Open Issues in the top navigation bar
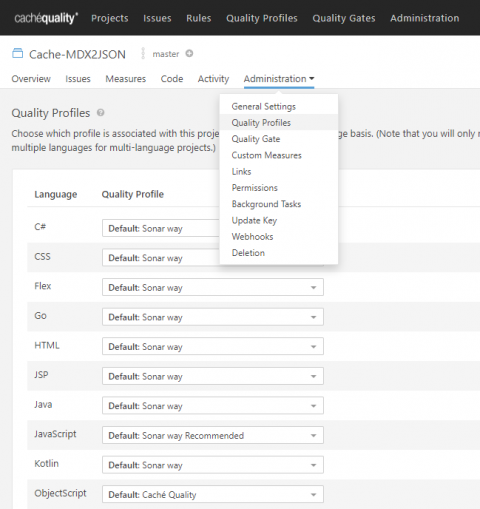This screenshot has height=509, width=480. pos(157,18)
